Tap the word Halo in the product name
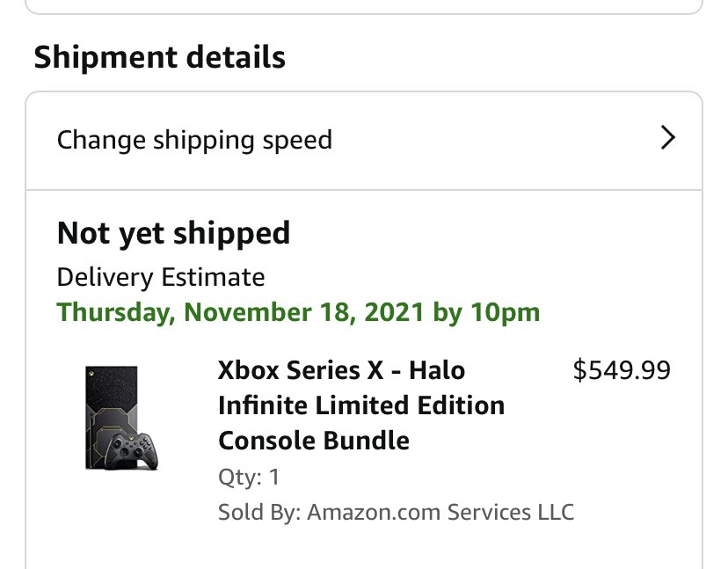Viewport: 728px width, 569px height. 437,370
